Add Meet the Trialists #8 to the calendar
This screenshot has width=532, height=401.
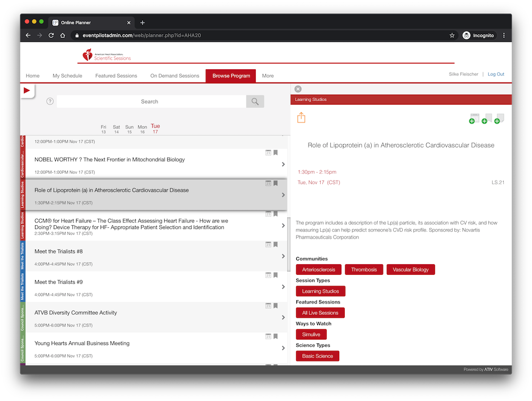pos(268,244)
